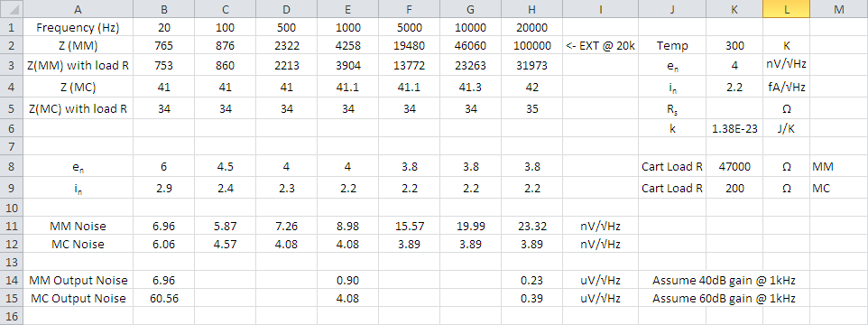The height and width of the screenshot is (325, 868).
Task: Click the 'MC Noise' label cell
Action: tap(78, 244)
